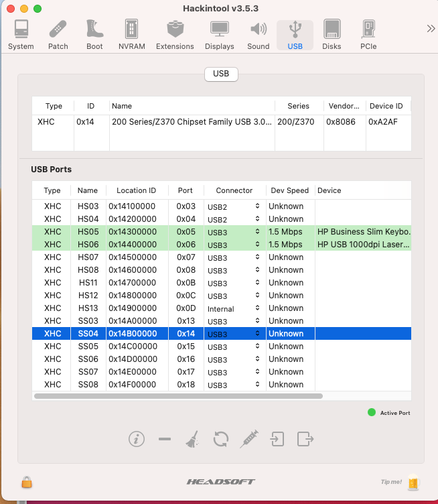Image resolution: width=438 pixels, height=504 pixels.
Task: Open connector dropdown for HS06 port
Action: click(x=234, y=245)
